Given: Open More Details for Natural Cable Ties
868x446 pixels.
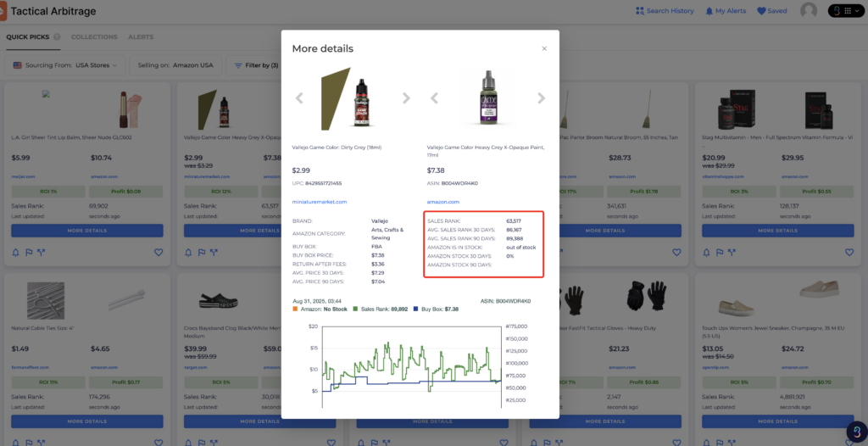Looking at the screenshot, I should (x=87, y=421).
